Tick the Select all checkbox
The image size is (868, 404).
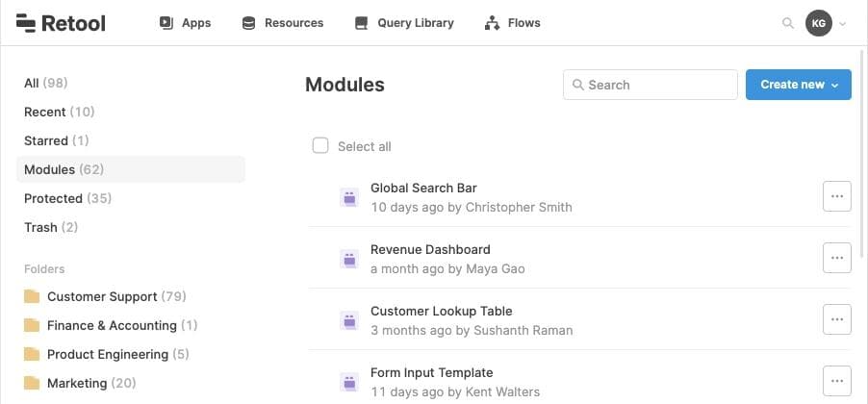click(x=320, y=146)
